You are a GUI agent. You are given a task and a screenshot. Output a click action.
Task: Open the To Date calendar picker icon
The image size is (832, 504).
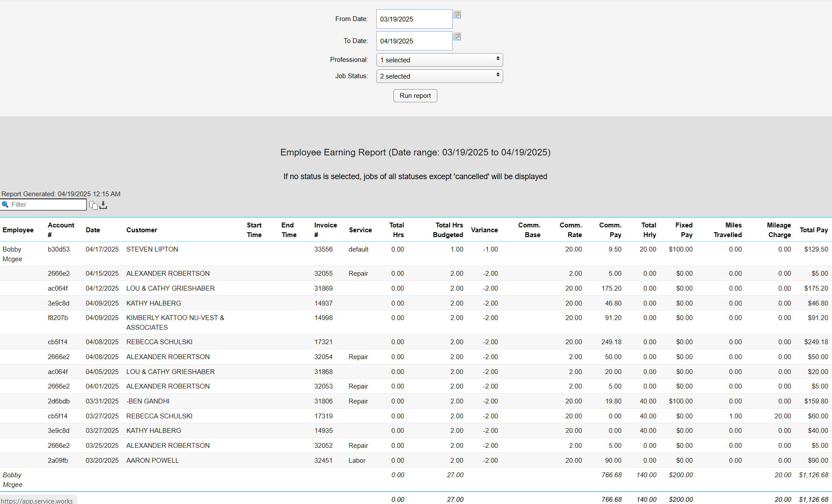pos(457,36)
